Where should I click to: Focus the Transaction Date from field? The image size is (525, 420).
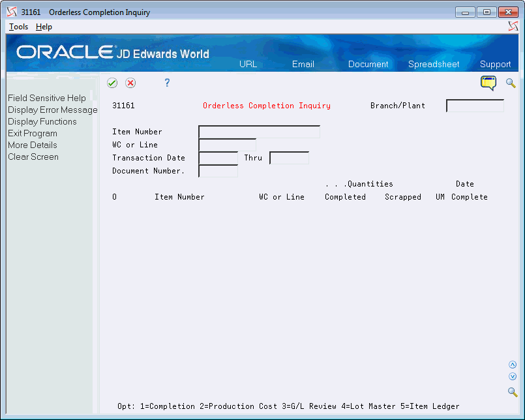pyautogui.click(x=218, y=158)
